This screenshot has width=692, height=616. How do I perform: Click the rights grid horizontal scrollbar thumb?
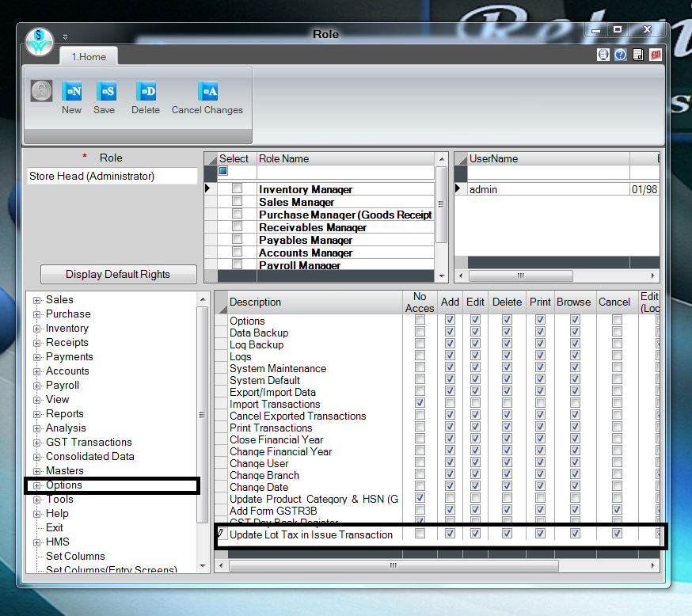[394, 565]
